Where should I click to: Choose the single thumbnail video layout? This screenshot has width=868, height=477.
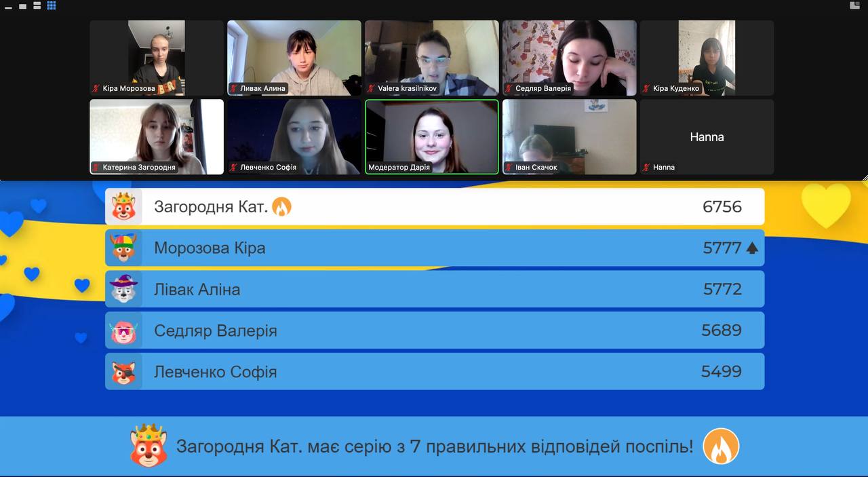22,6
